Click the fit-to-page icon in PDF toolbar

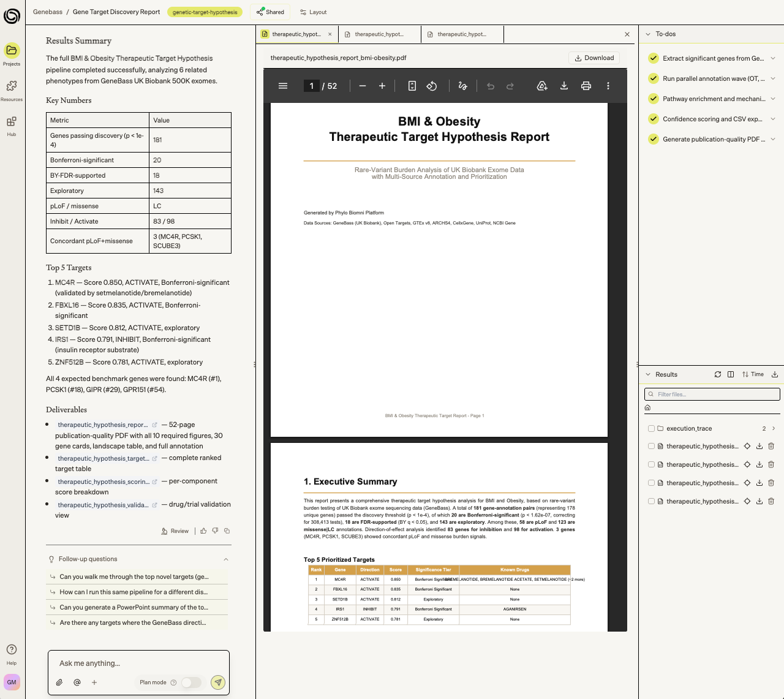(412, 86)
